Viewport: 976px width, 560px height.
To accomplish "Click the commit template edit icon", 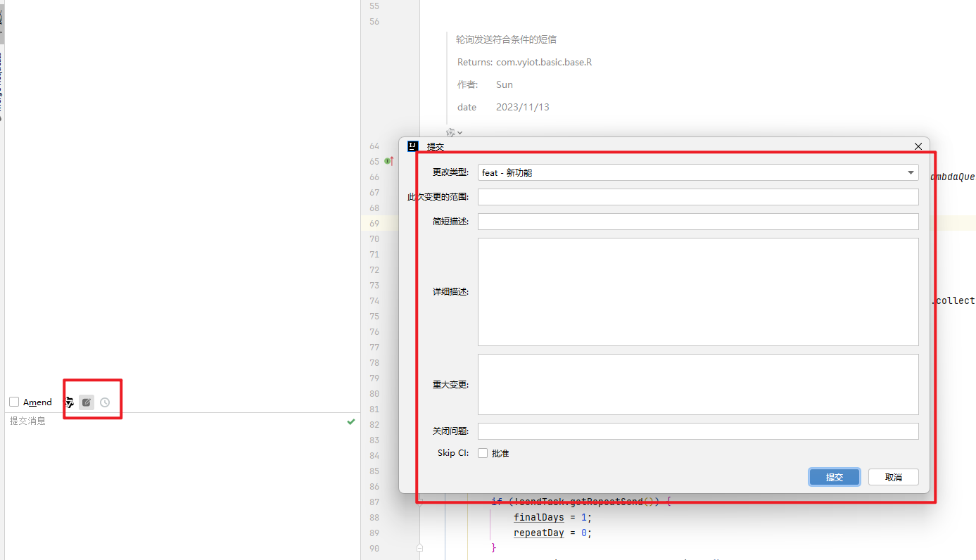I will [87, 402].
